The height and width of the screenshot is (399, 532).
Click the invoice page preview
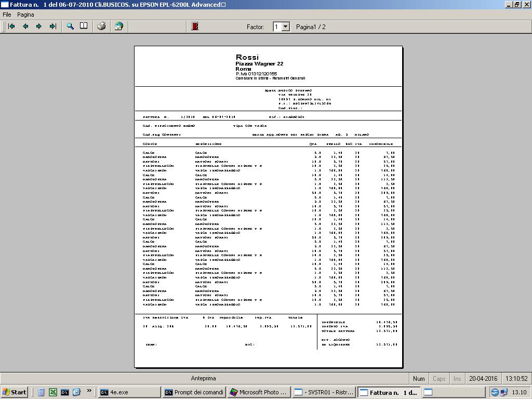pos(269,207)
